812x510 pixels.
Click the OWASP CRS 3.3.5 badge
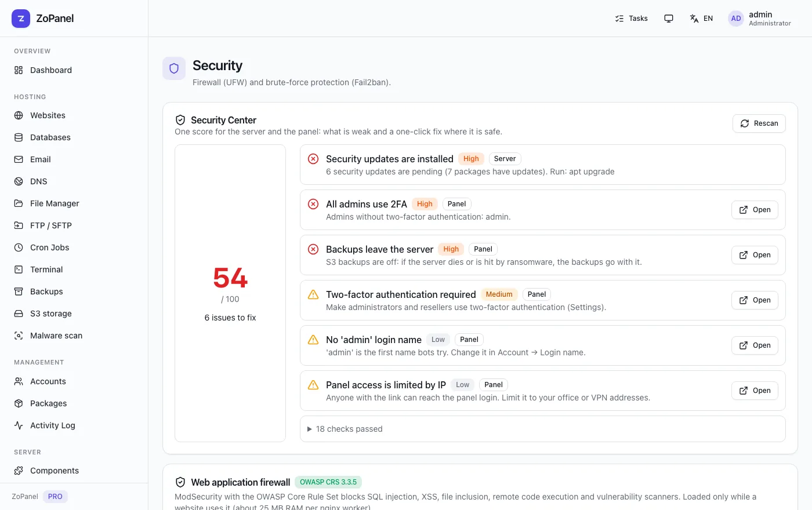coord(328,482)
